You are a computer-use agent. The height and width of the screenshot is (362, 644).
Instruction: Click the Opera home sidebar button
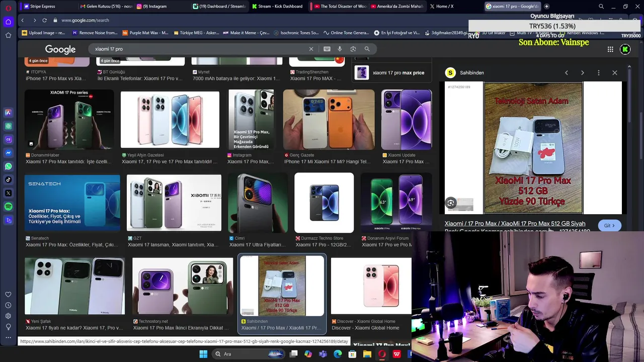pyautogui.click(x=9, y=22)
